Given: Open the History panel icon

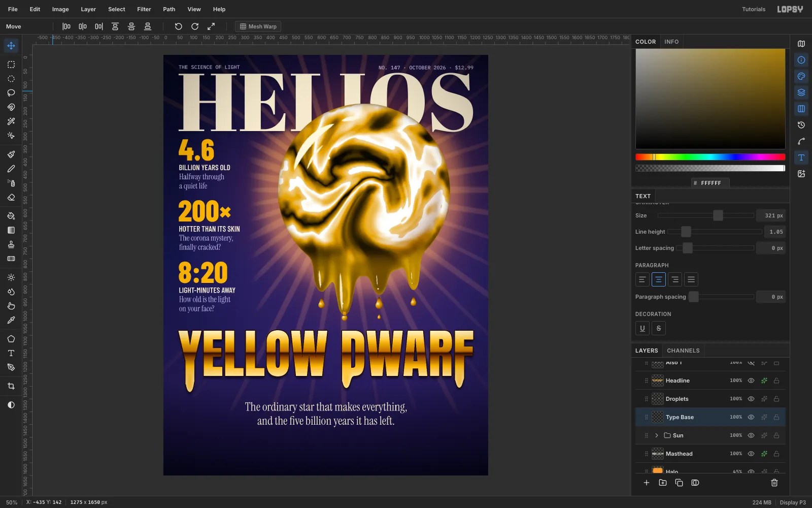Looking at the screenshot, I should 801,125.
